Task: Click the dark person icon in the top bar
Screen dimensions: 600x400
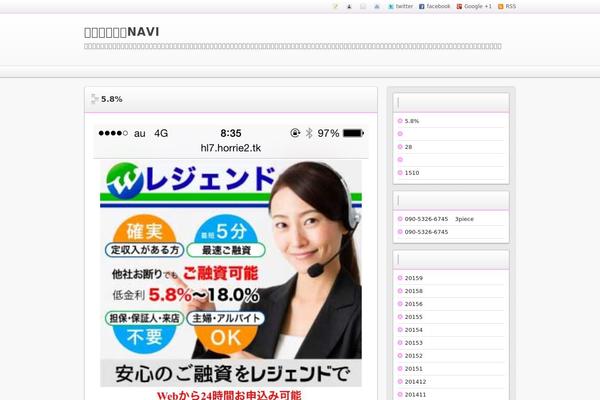Action: tap(349, 7)
